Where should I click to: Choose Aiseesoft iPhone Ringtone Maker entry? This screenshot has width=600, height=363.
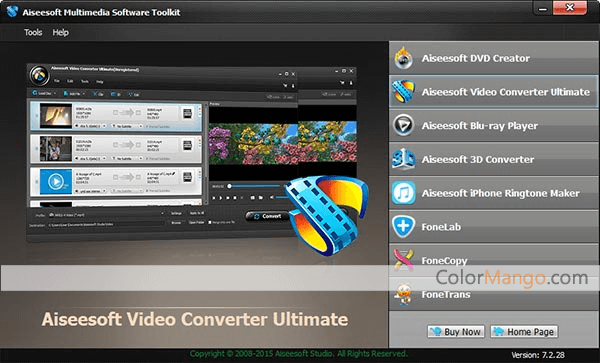[494, 193]
